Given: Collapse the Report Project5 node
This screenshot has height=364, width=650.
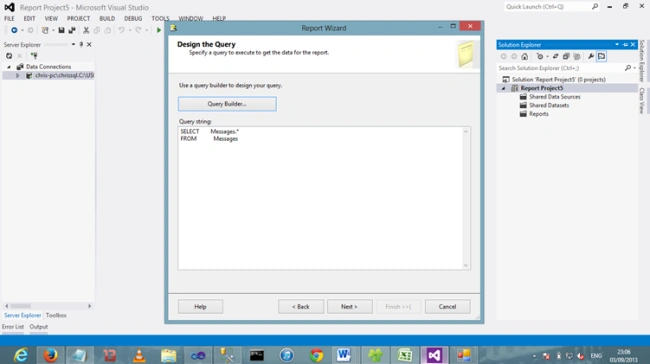Looking at the screenshot, I should [x=504, y=88].
